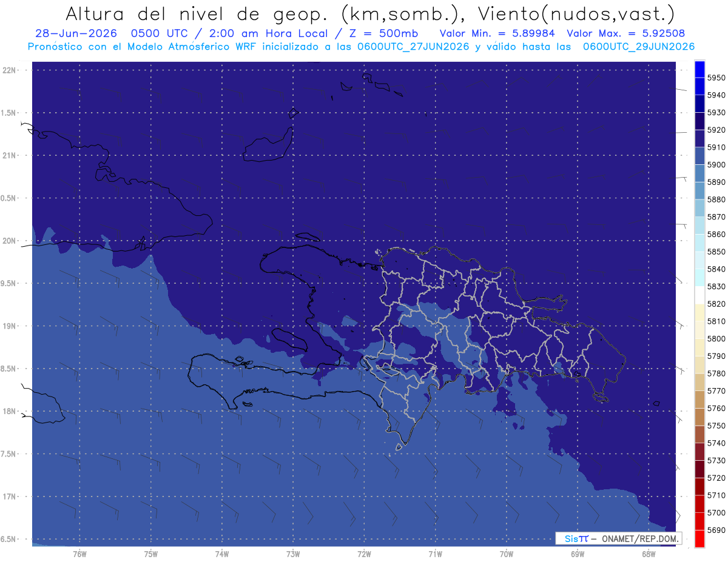Click the 5840 colorbar value

pyautogui.click(x=716, y=269)
